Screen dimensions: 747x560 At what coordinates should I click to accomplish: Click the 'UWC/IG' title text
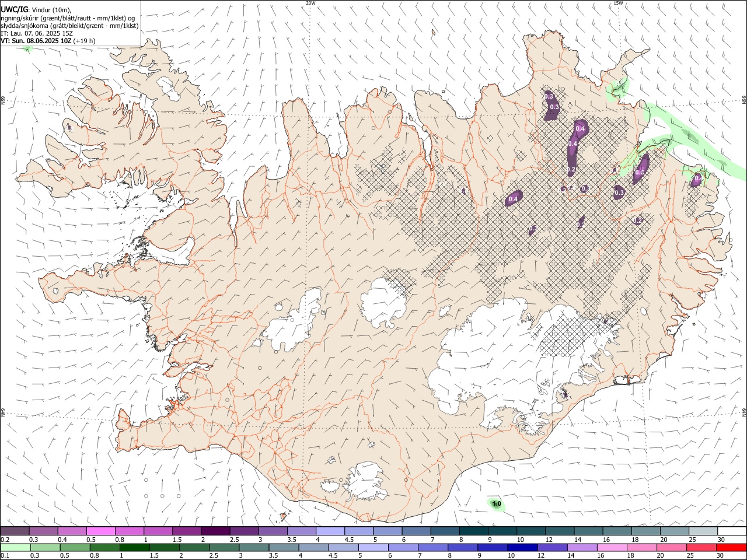pos(14,9)
